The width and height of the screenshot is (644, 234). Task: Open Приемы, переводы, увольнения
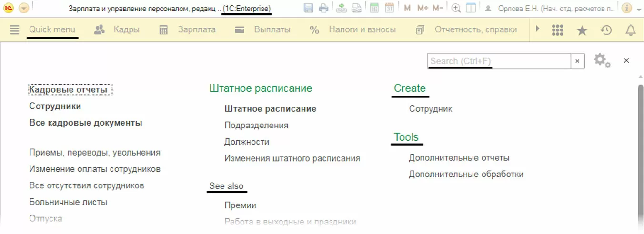(95, 153)
